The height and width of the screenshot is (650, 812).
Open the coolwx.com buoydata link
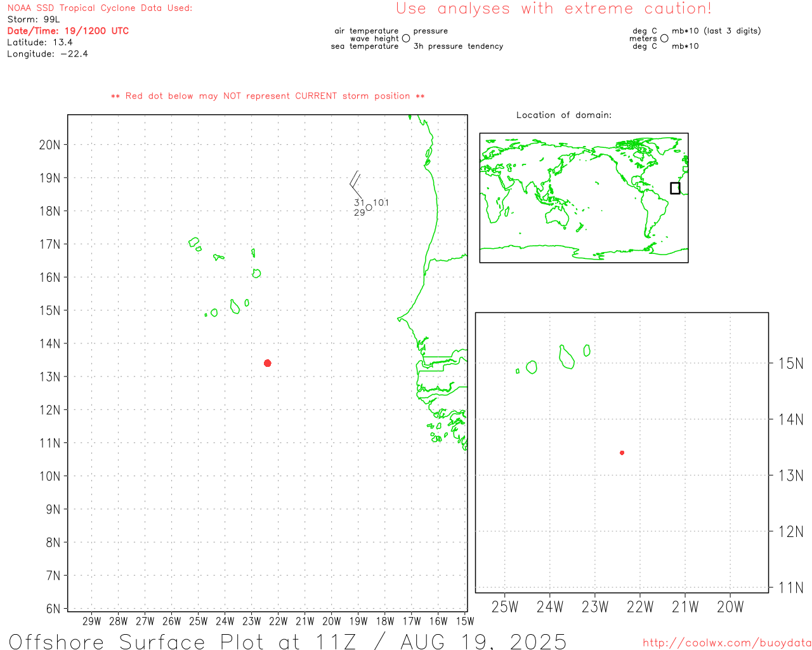727,642
